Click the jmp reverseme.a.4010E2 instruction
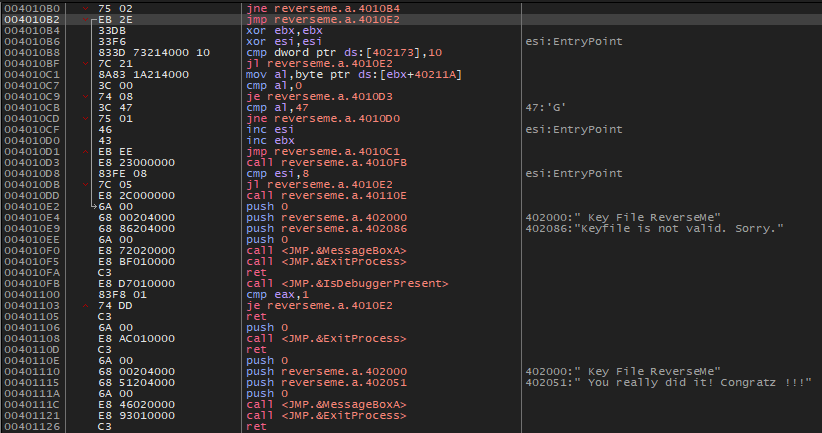 (x=323, y=19)
